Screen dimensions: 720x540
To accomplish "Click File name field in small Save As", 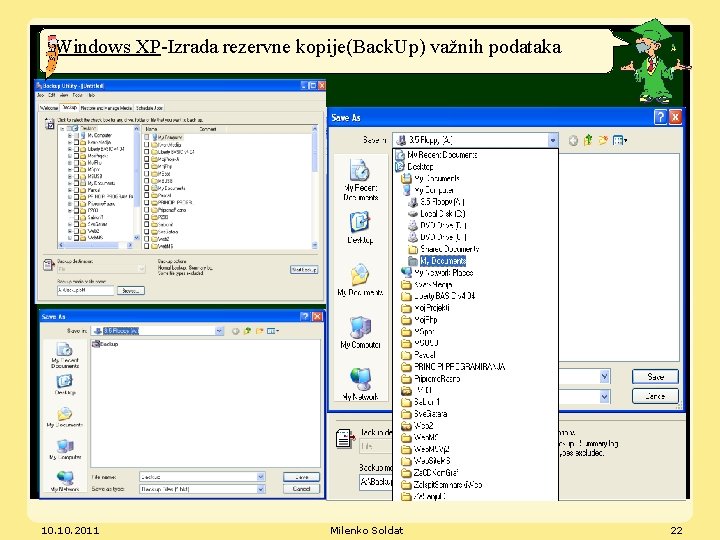I will (x=202, y=477).
